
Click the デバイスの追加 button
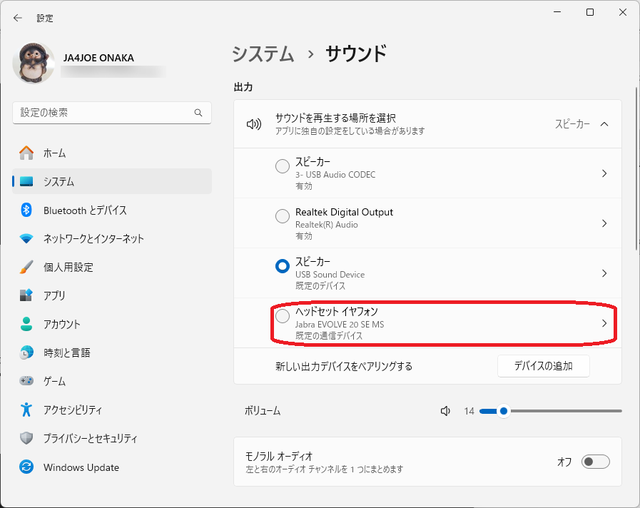click(x=543, y=366)
